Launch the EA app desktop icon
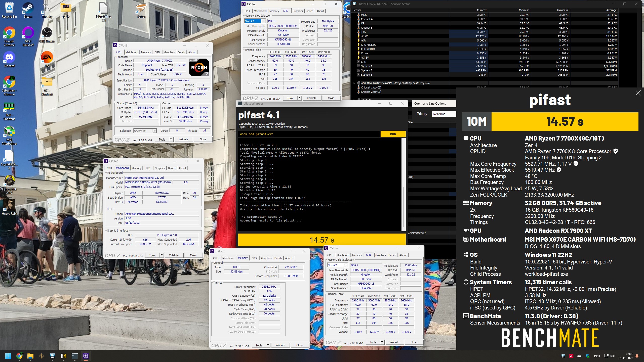The width and height of the screenshot is (644, 362). coord(47,59)
